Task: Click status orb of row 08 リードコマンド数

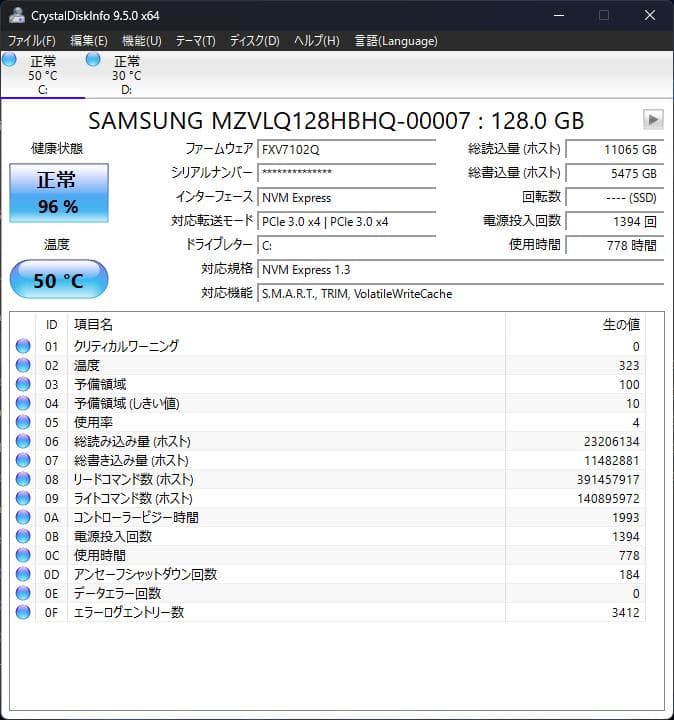Action: pos(23,479)
